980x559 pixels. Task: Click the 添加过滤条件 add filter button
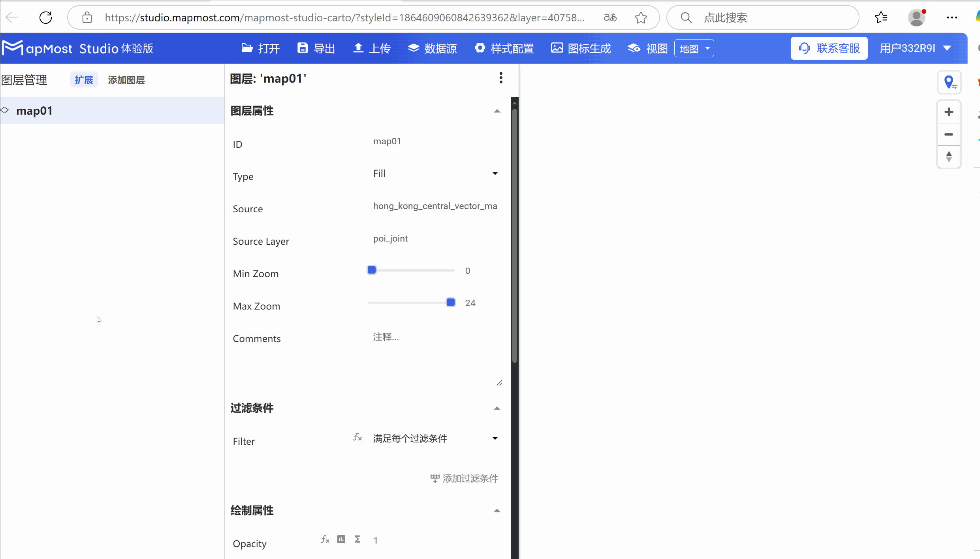pos(464,478)
